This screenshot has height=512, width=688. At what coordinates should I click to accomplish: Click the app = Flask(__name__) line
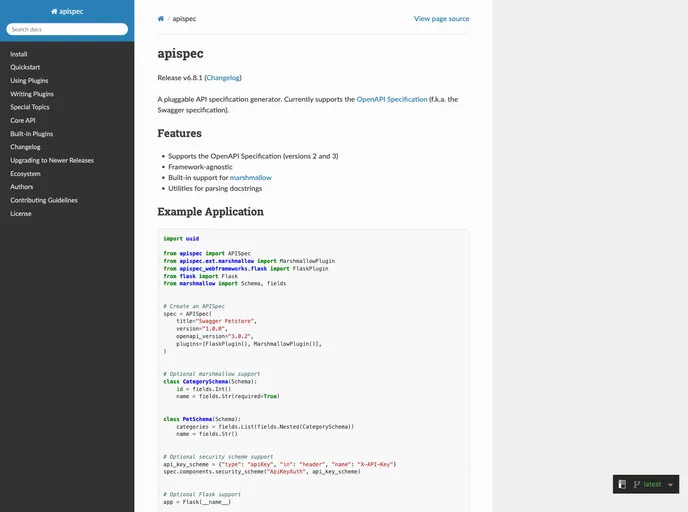197,502
